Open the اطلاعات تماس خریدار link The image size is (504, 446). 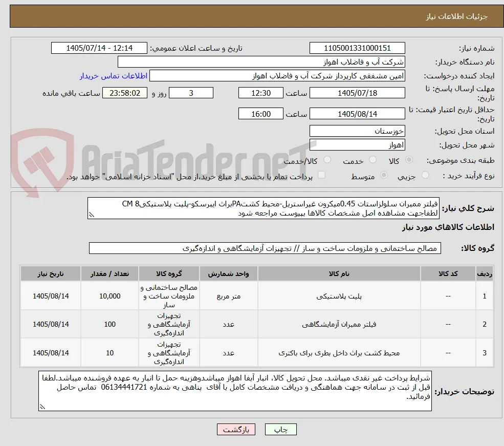click(x=114, y=76)
